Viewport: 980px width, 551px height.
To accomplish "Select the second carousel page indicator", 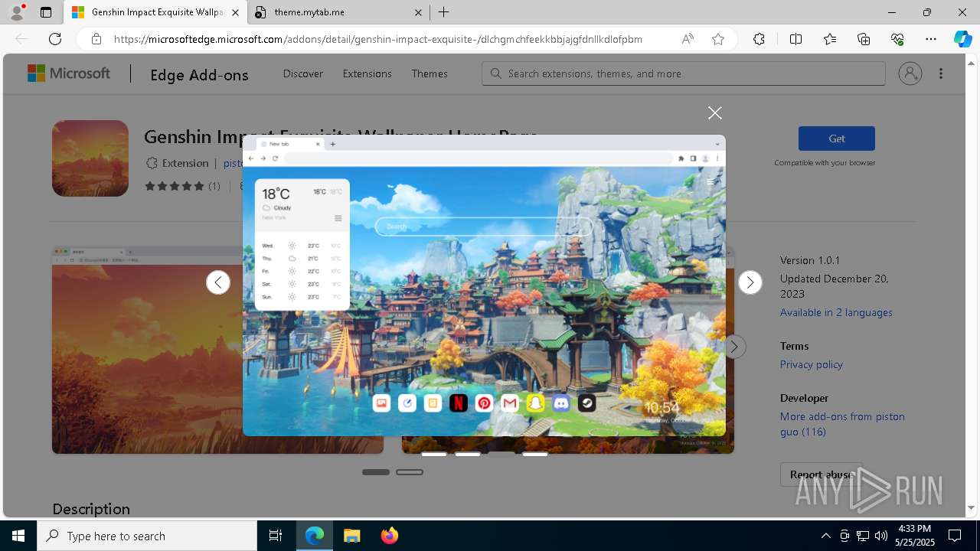I will pyautogui.click(x=410, y=472).
